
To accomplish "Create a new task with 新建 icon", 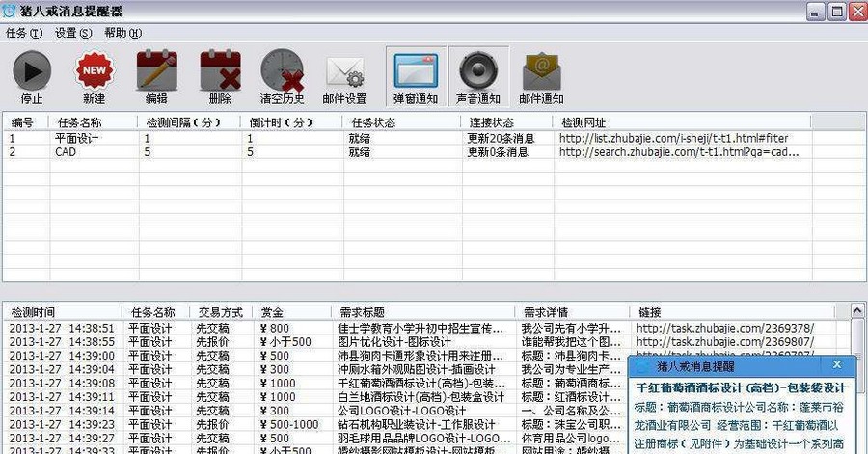I will [95, 70].
